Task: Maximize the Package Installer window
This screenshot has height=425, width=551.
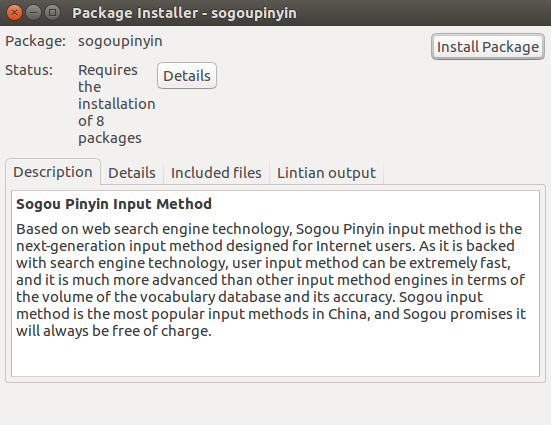Action: tap(52, 13)
